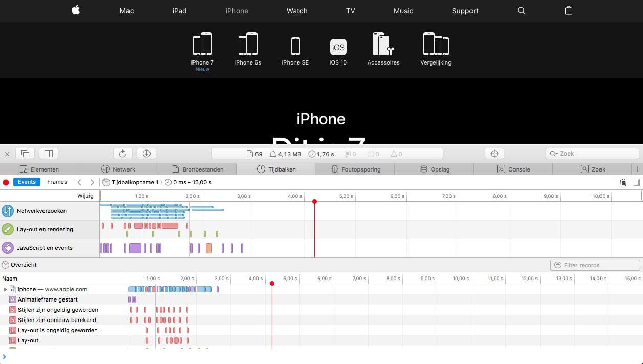Select the JavaScript en events timeline icon

(x=8, y=248)
